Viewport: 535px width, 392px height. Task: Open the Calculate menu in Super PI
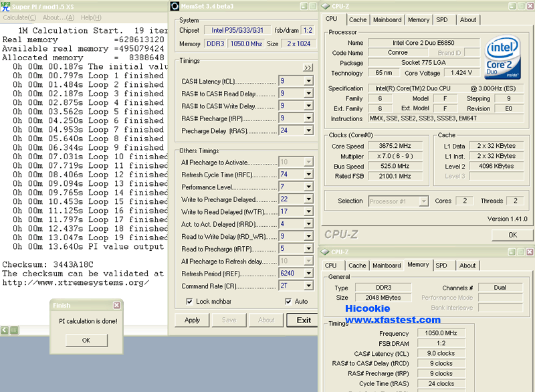point(19,17)
